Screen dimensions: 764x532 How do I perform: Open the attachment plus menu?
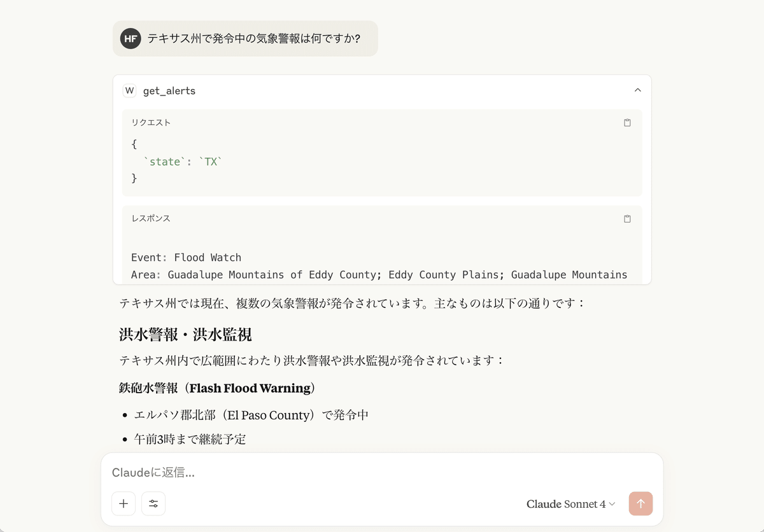coord(124,503)
